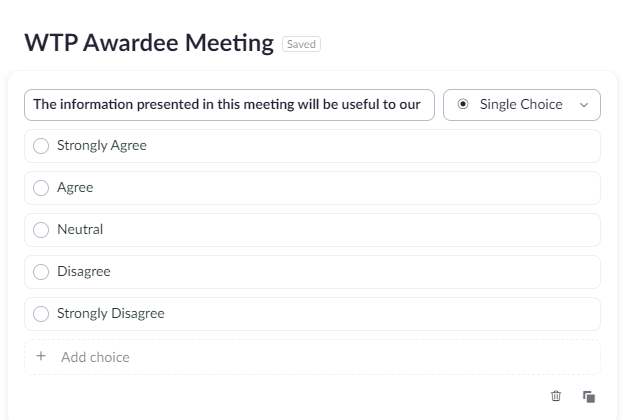The height and width of the screenshot is (420, 626).
Task: Click the Add choice text
Action: [95, 357]
